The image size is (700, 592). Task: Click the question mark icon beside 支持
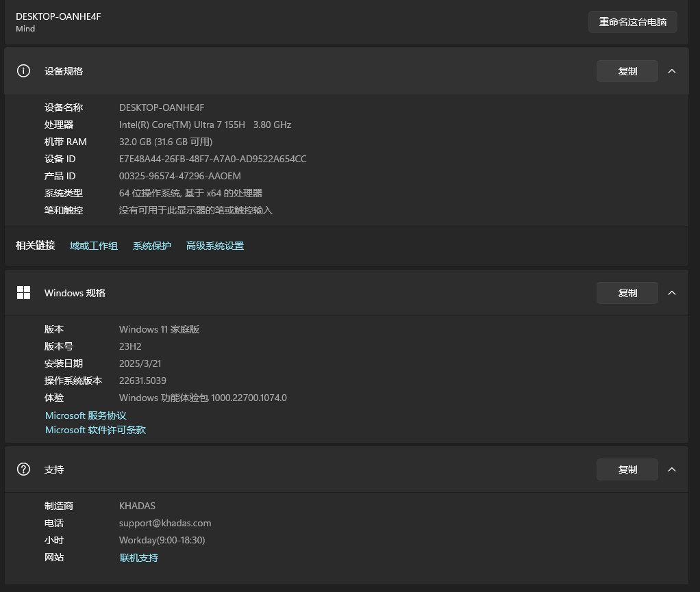coord(23,469)
